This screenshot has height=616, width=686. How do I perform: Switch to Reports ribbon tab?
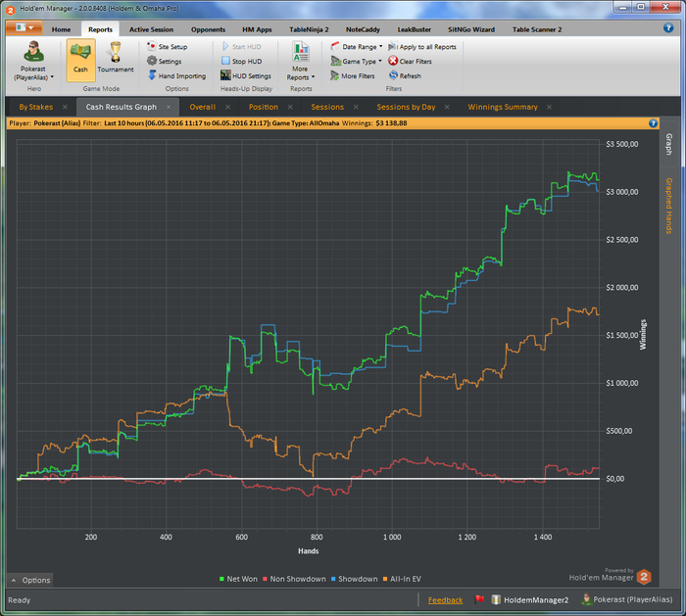100,29
